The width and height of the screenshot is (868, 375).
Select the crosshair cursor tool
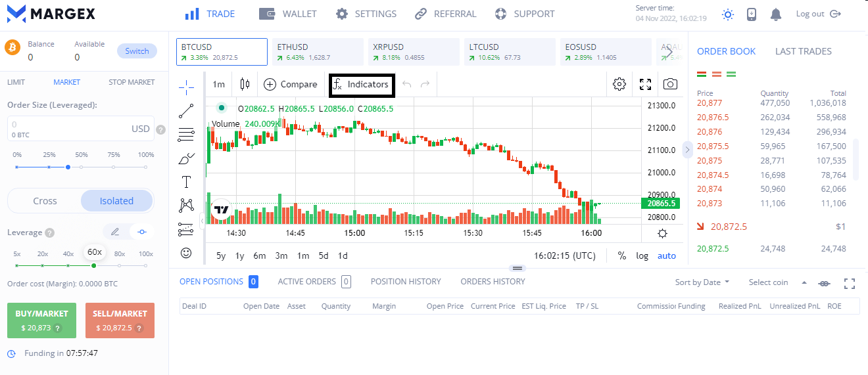(x=187, y=86)
